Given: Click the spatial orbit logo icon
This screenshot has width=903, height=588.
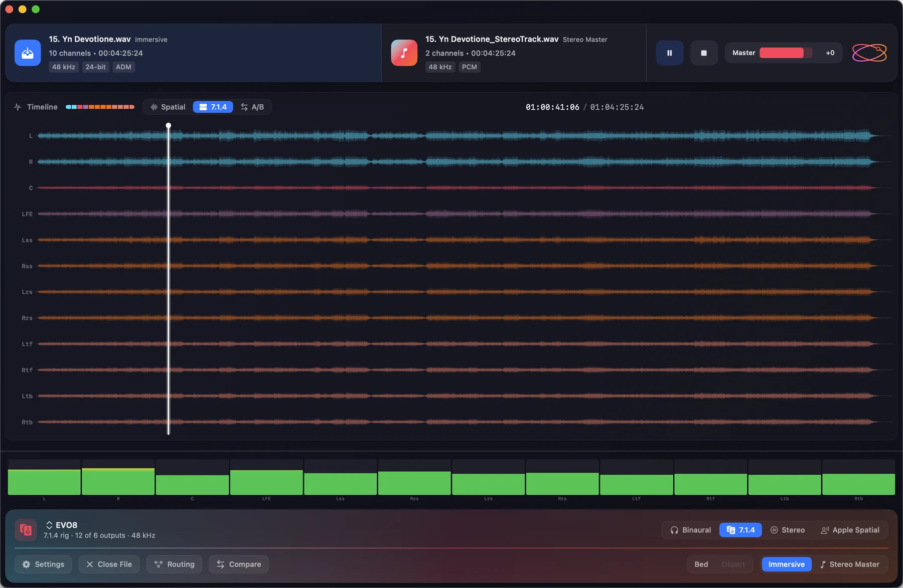Looking at the screenshot, I should click(x=869, y=53).
